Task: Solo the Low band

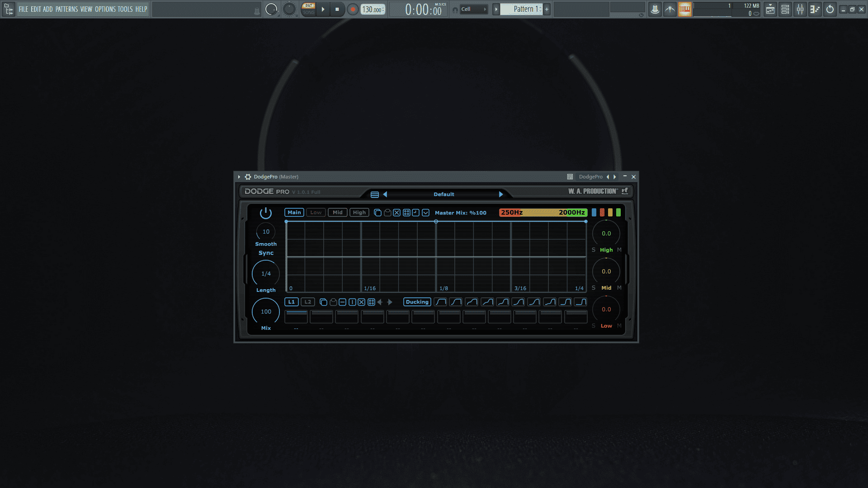Action: (594, 326)
